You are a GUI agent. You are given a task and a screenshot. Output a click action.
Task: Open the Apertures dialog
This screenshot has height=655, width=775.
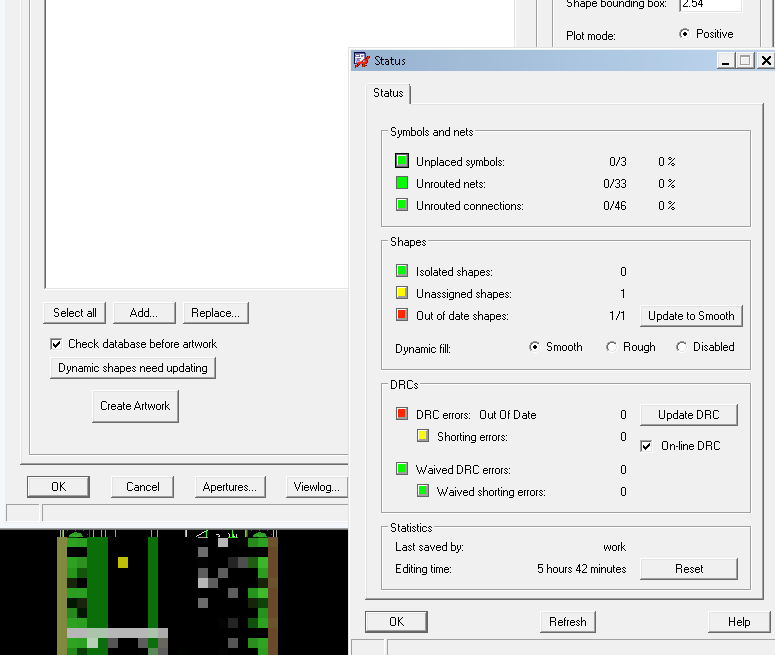231,487
